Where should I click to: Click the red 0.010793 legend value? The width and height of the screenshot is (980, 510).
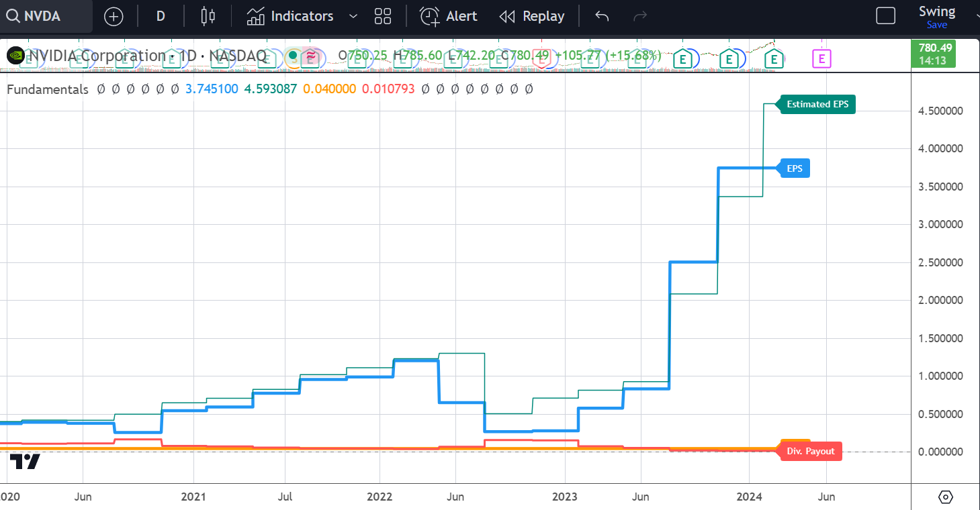click(x=388, y=89)
